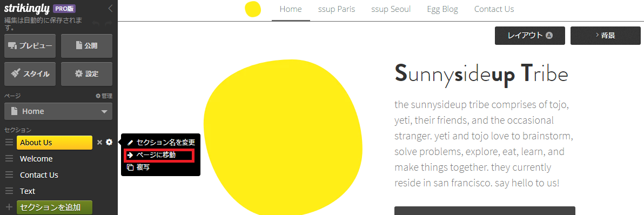Open About Us section gear settings

pos(109,143)
